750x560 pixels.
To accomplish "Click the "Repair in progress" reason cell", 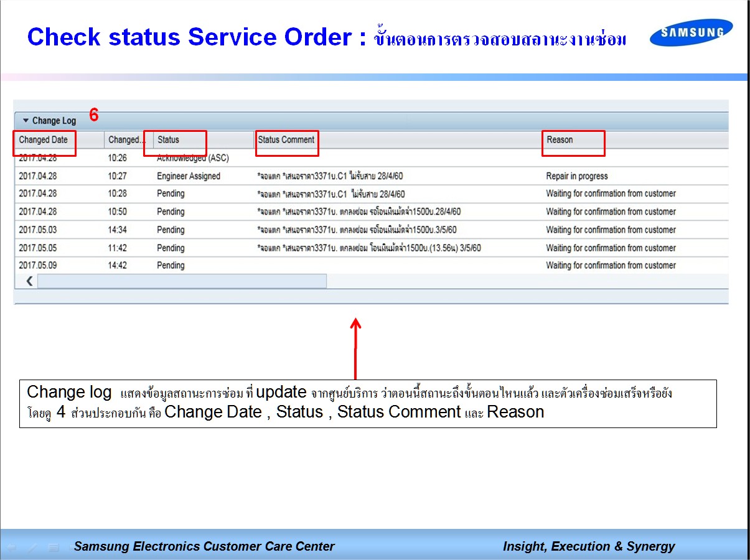I will coord(577,176).
